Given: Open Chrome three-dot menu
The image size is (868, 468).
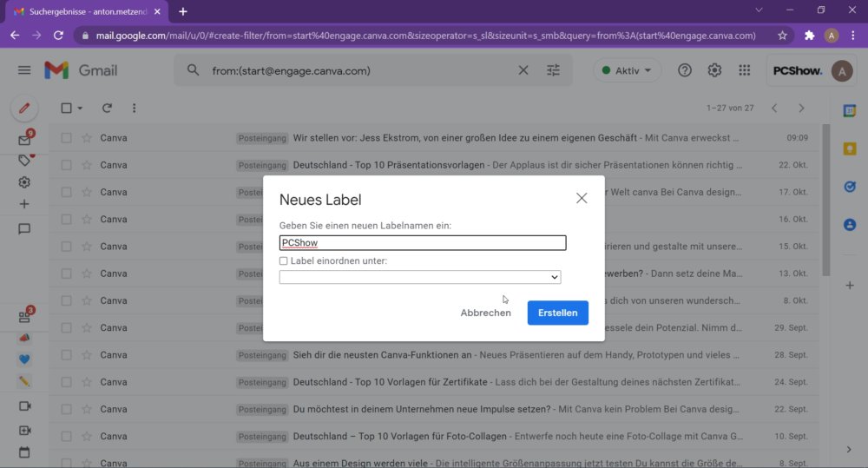Looking at the screenshot, I should coord(853,36).
